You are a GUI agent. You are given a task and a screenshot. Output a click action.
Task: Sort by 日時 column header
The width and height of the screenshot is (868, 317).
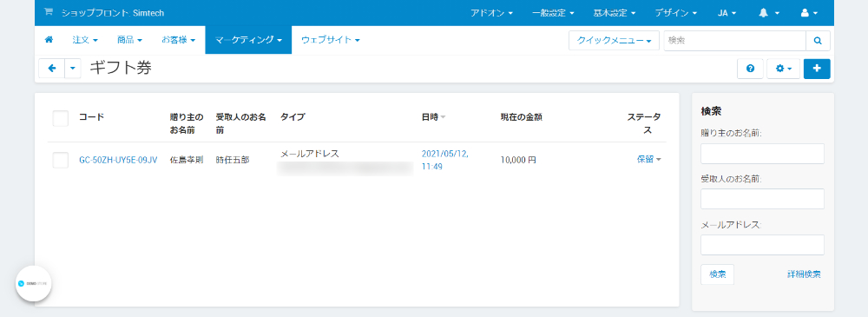(x=433, y=117)
